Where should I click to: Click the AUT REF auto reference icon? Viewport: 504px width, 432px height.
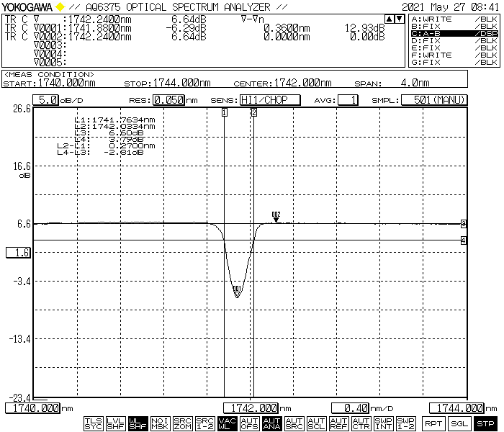pyautogui.click(x=338, y=423)
